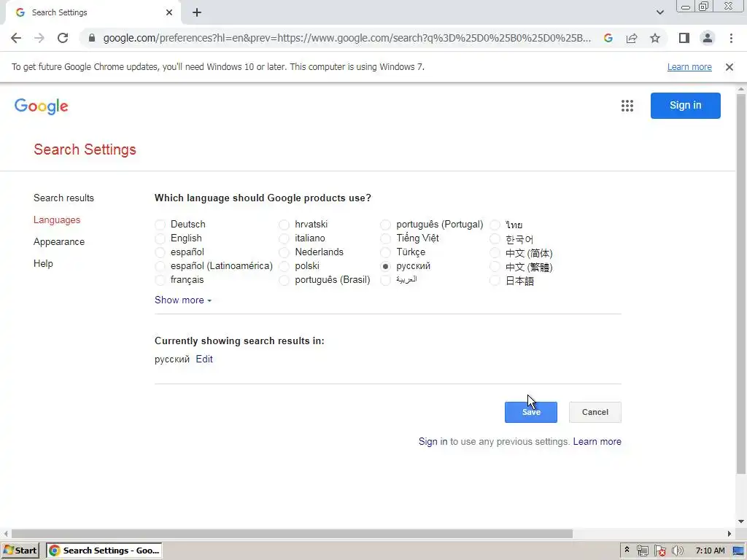Open the Search results settings section
Image resolution: width=747 pixels, height=560 pixels.
64,198
